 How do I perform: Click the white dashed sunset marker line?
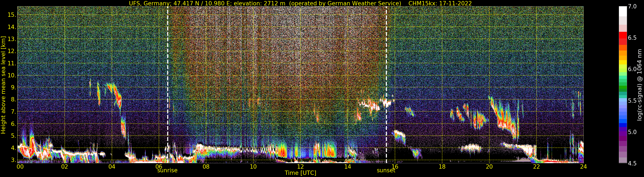click(x=386, y=85)
